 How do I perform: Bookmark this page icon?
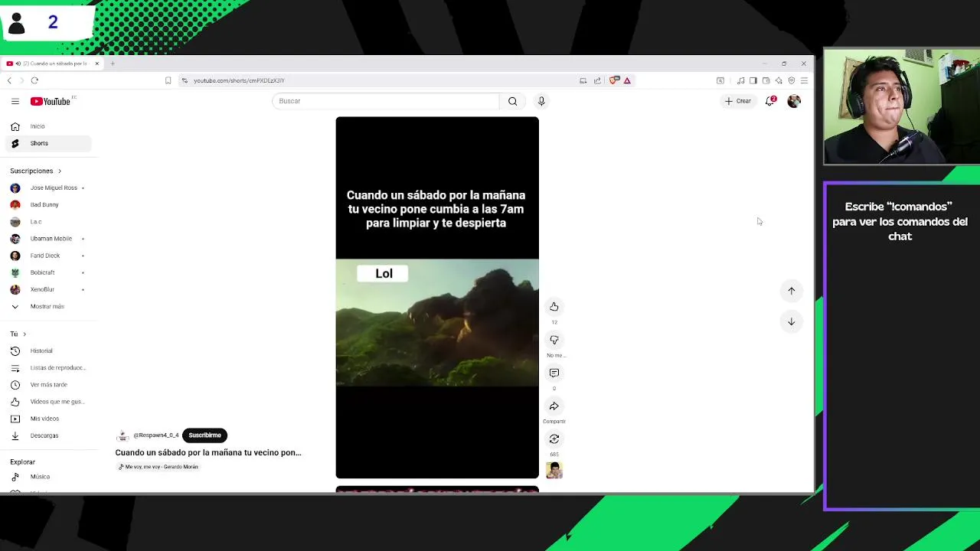168,80
